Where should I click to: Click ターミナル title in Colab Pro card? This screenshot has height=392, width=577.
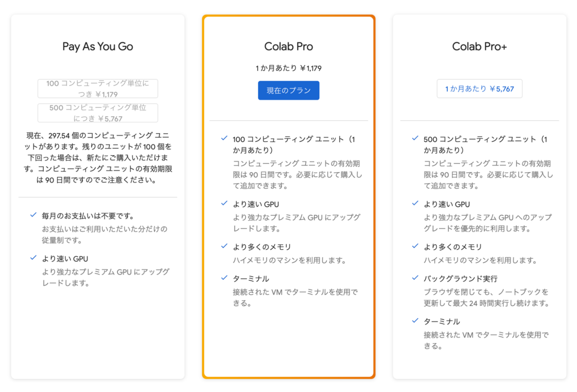[251, 279]
